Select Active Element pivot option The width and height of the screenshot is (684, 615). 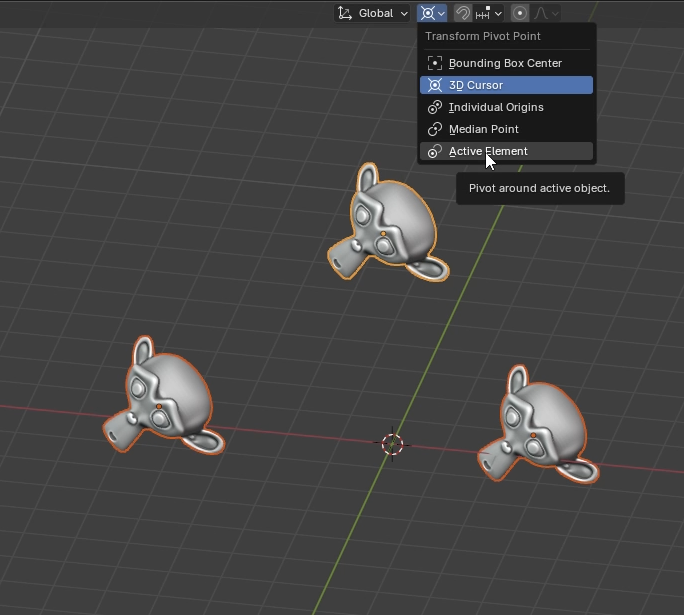[506, 151]
